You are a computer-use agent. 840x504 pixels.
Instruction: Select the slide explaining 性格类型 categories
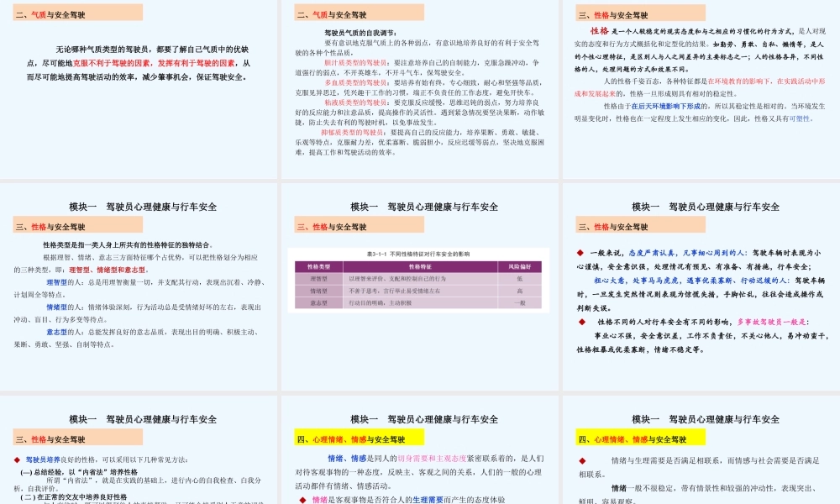(139, 287)
